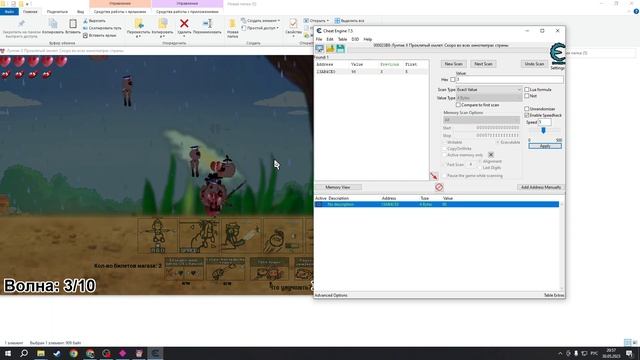Image resolution: width=640 pixels, height=360 pixels.
Task: Click the X icon beside Active memory only
Action: click(491, 155)
